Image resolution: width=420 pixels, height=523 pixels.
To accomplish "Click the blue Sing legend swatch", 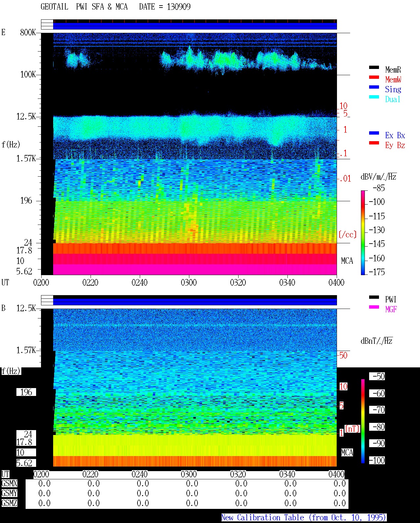I will coord(374,87).
